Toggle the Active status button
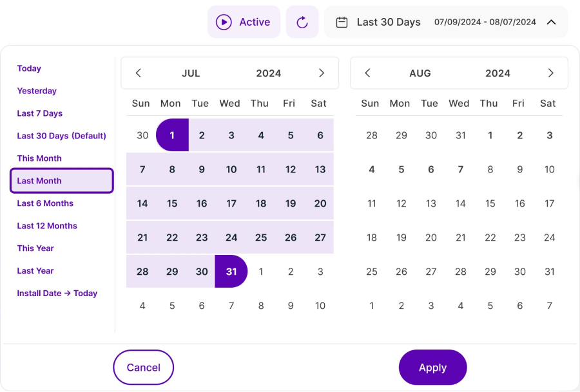The height and width of the screenshot is (392, 580). coord(244,22)
